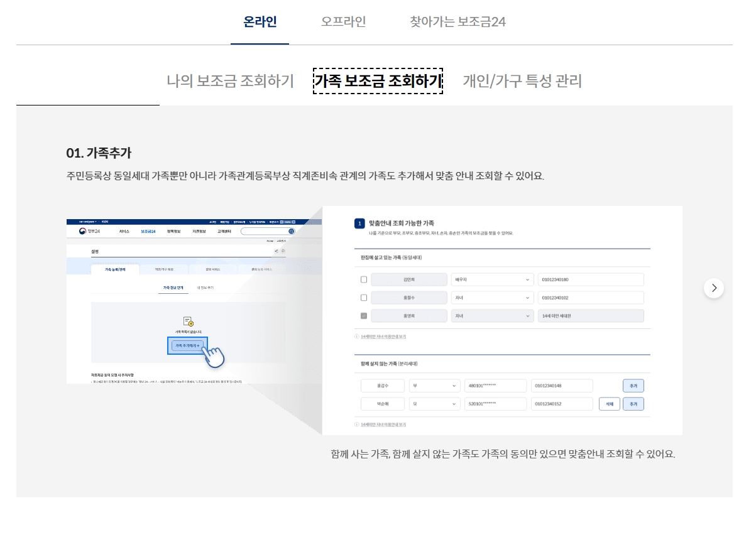Click the info icon below the 박순애 row
This screenshot has height=540, width=756.
click(357, 424)
